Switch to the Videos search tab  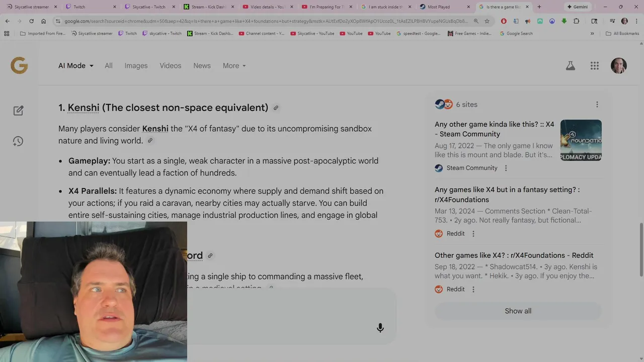pyautogui.click(x=171, y=66)
